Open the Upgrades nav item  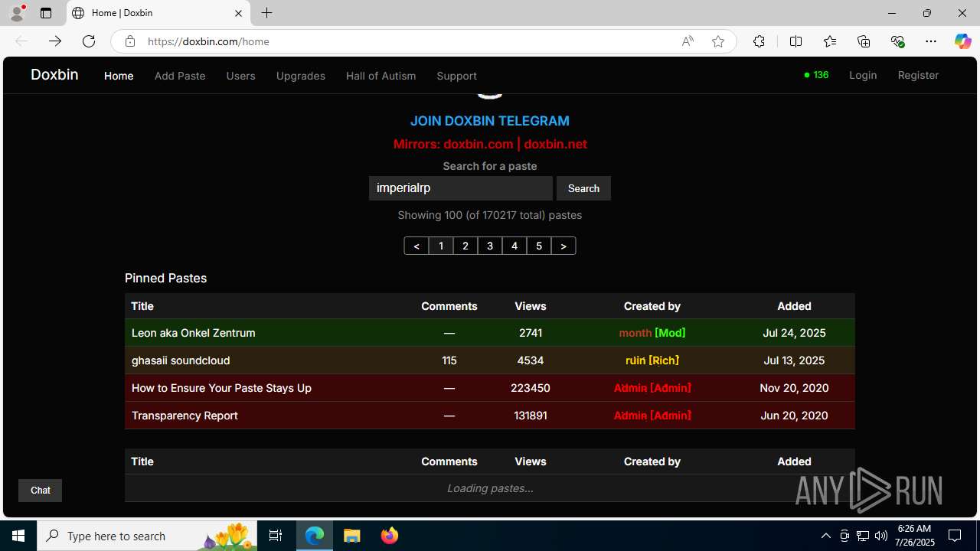[300, 76]
